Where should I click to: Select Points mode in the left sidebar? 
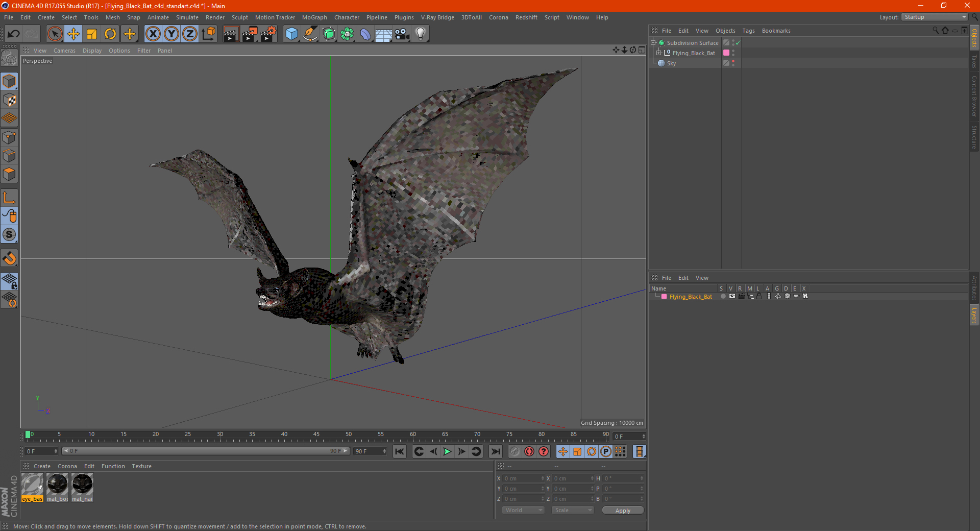pyautogui.click(x=9, y=137)
